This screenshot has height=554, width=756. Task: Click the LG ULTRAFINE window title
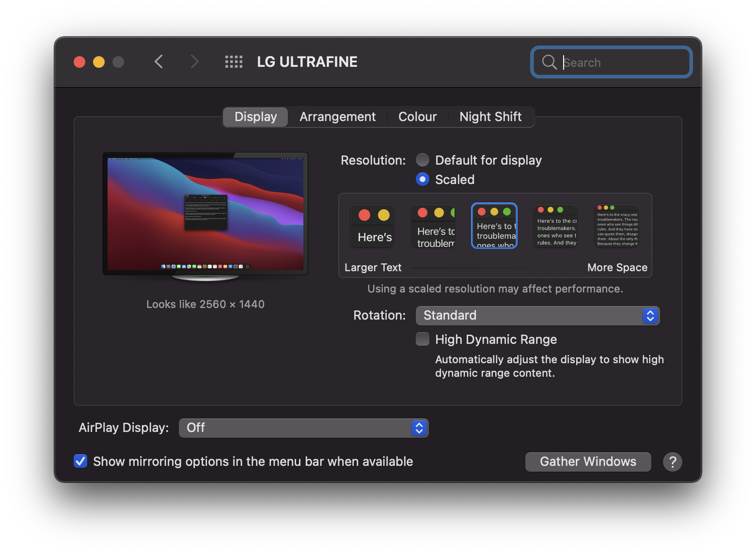pos(307,62)
